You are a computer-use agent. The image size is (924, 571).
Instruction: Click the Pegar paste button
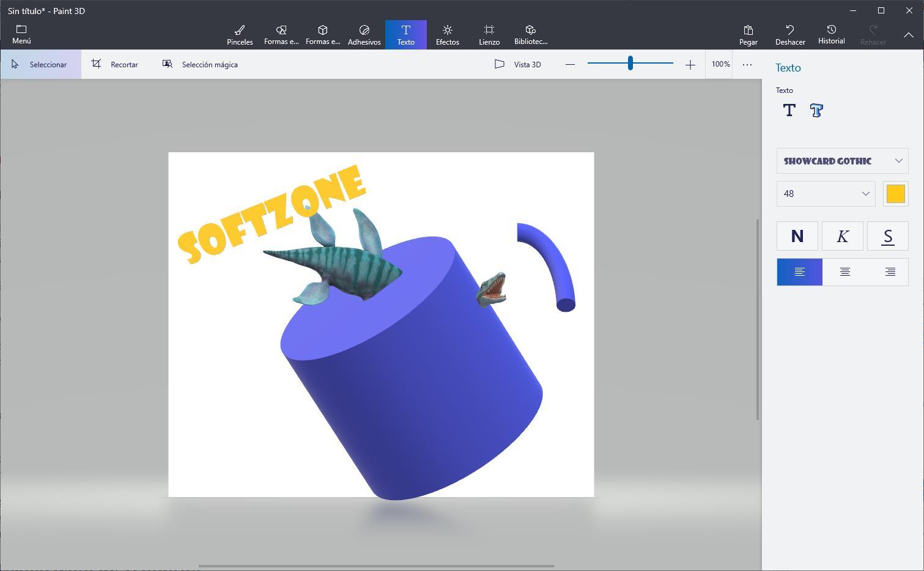click(748, 35)
